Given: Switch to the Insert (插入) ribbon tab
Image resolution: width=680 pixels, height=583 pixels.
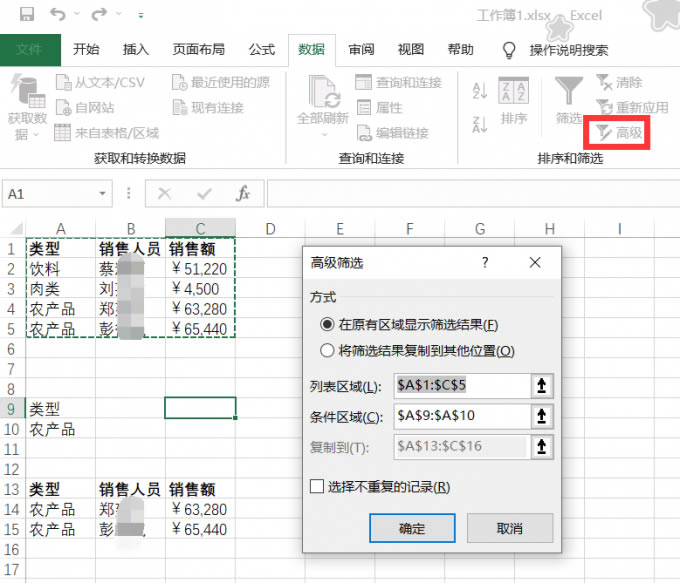Looking at the screenshot, I should pos(136,50).
